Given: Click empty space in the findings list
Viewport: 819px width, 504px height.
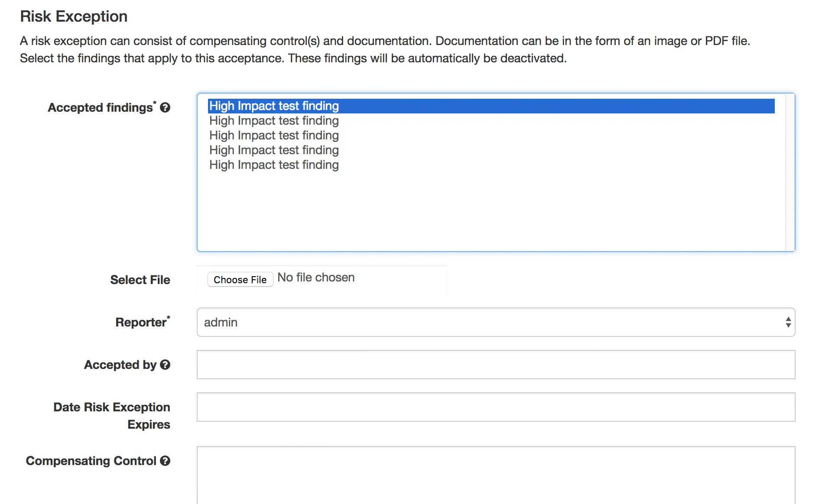Looking at the screenshot, I should tap(477, 208).
